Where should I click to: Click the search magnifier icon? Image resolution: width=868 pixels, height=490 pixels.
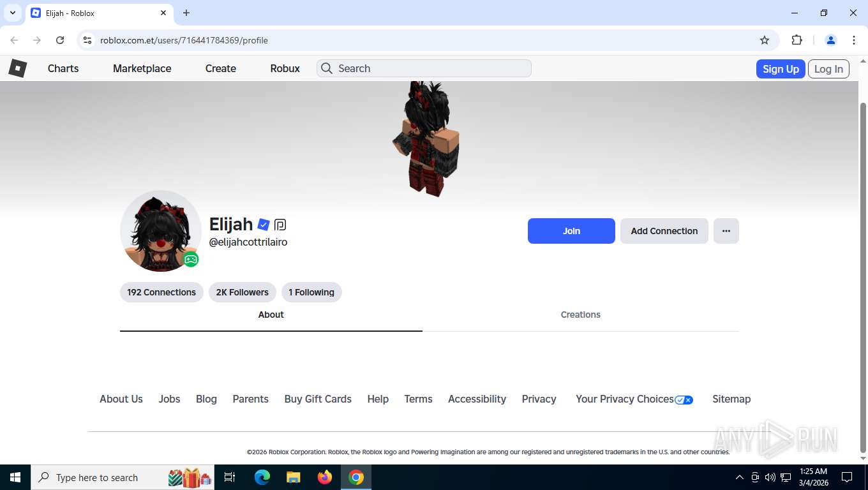click(327, 68)
